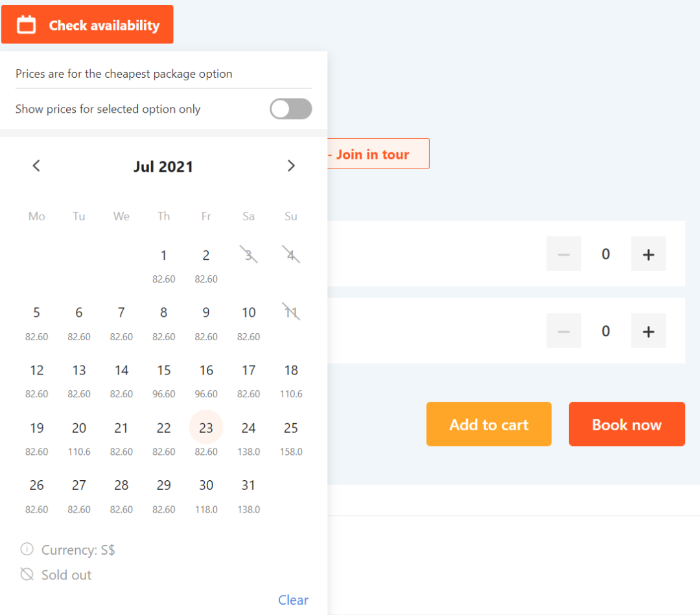Pick July 15 priced 96.60
Viewport: 700px width, 615px height.
click(x=164, y=380)
